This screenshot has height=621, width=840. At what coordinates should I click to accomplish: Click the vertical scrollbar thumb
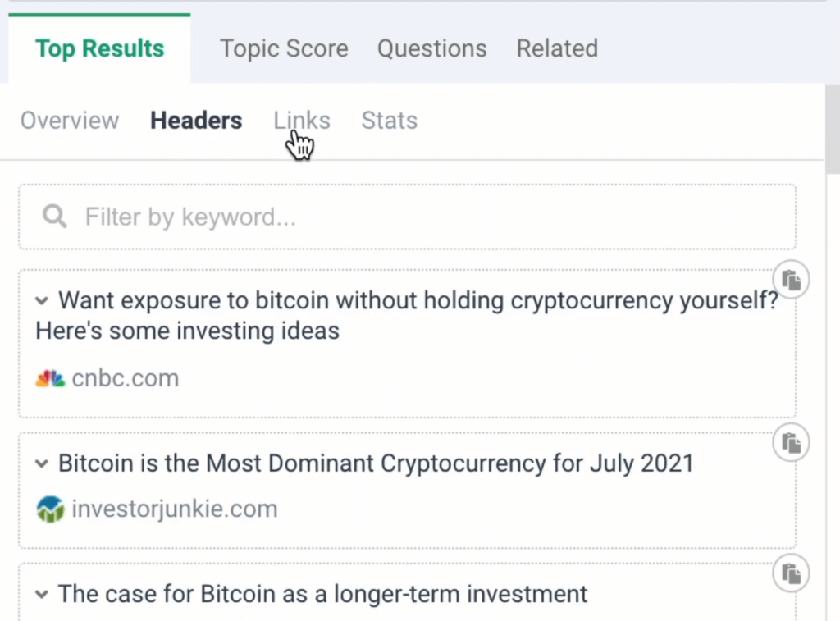pyautogui.click(x=833, y=129)
